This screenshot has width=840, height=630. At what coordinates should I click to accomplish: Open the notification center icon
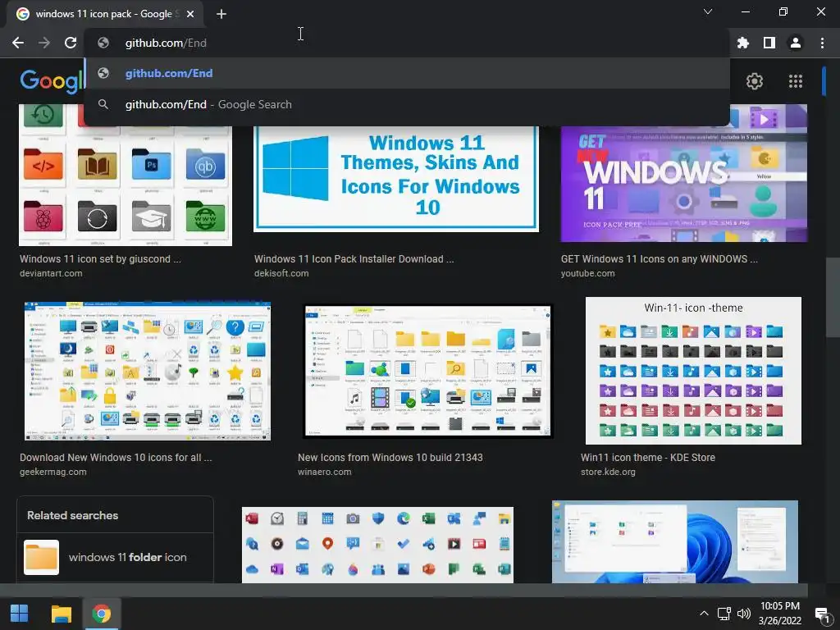tap(822, 614)
